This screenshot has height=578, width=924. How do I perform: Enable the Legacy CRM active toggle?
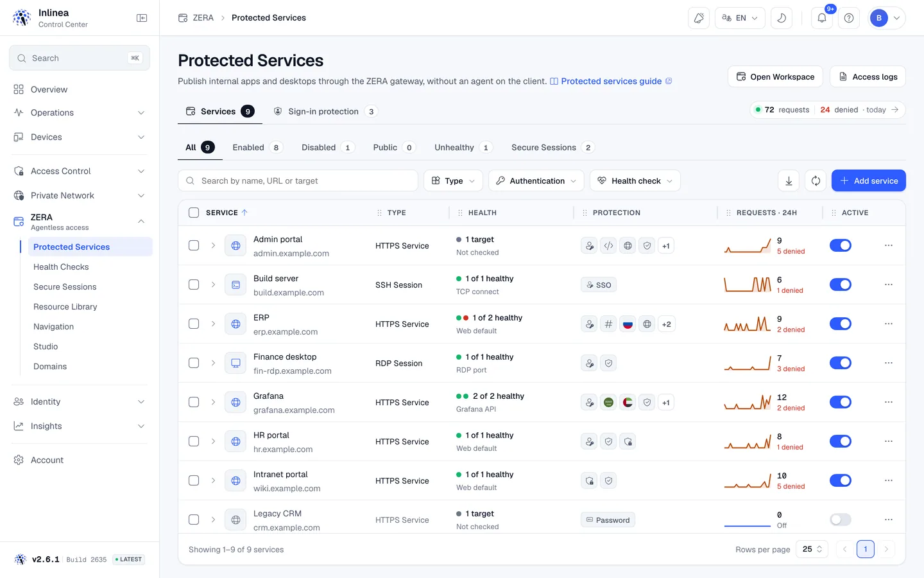tap(840, 520)
